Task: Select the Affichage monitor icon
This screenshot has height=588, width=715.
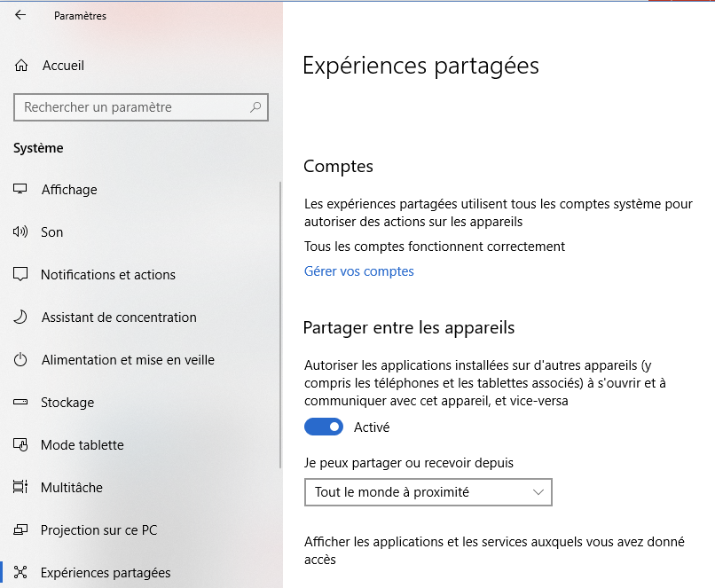Action: (20, 190)
